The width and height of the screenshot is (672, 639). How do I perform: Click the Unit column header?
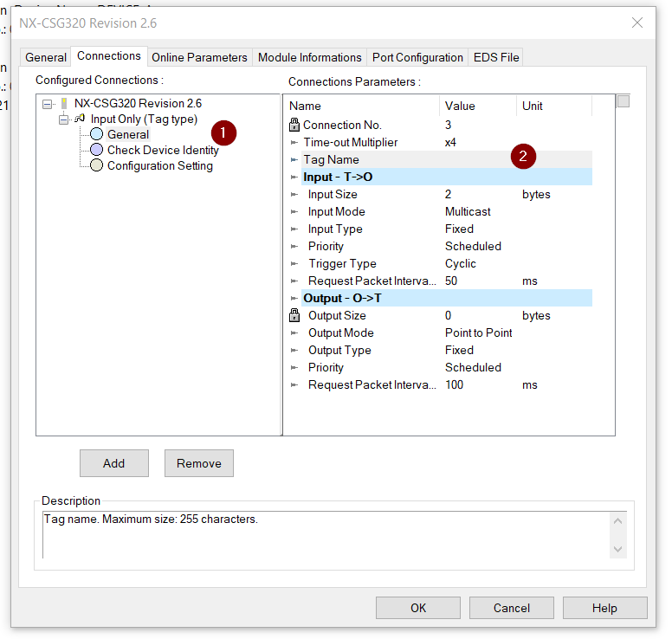tap(554, 106)
